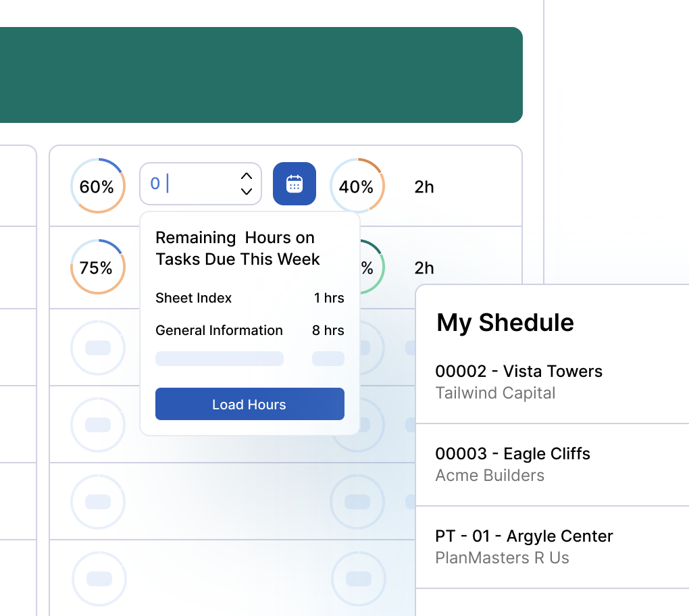Click the Load Hours button
This screenshot has height=616, width=689.
pos(249,404)
